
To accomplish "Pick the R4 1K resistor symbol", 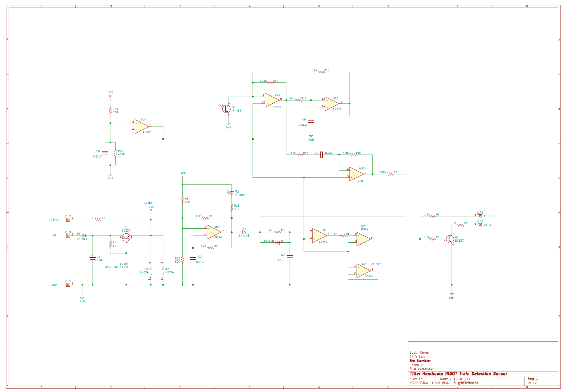I will (110, 244).
